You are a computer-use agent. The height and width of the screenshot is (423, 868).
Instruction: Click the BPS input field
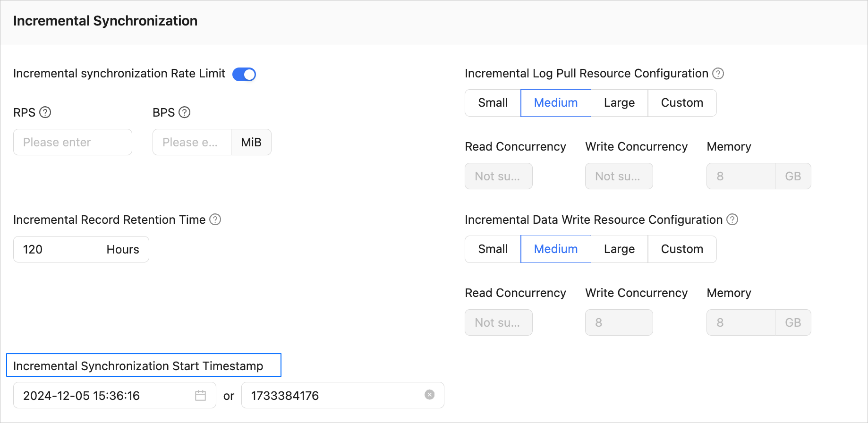[192, 142]
